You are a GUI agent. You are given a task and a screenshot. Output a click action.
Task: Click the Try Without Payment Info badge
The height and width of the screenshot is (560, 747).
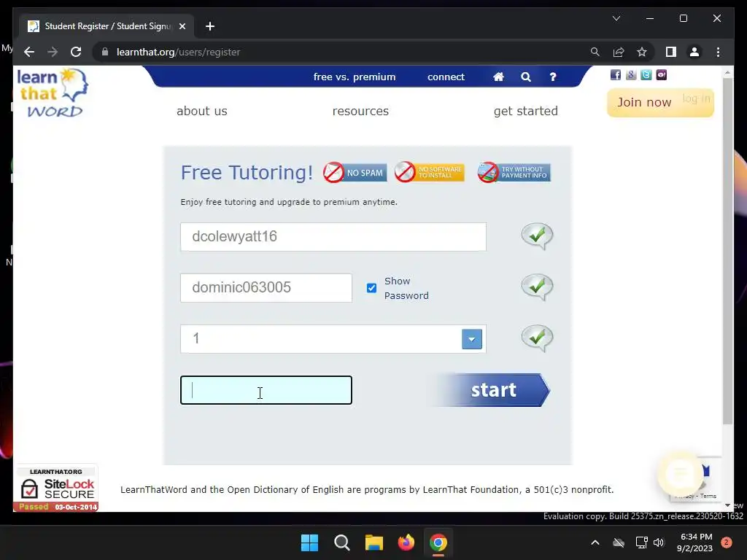[514, 172]
